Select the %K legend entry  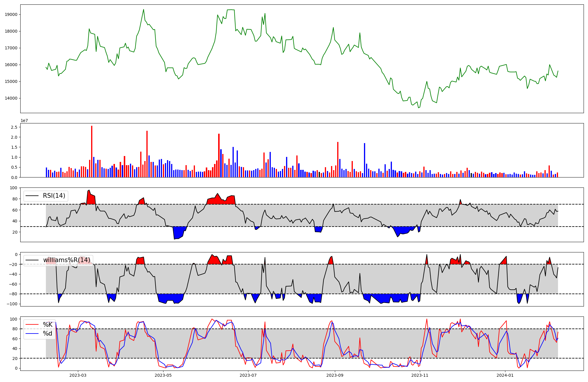point(48,325)
